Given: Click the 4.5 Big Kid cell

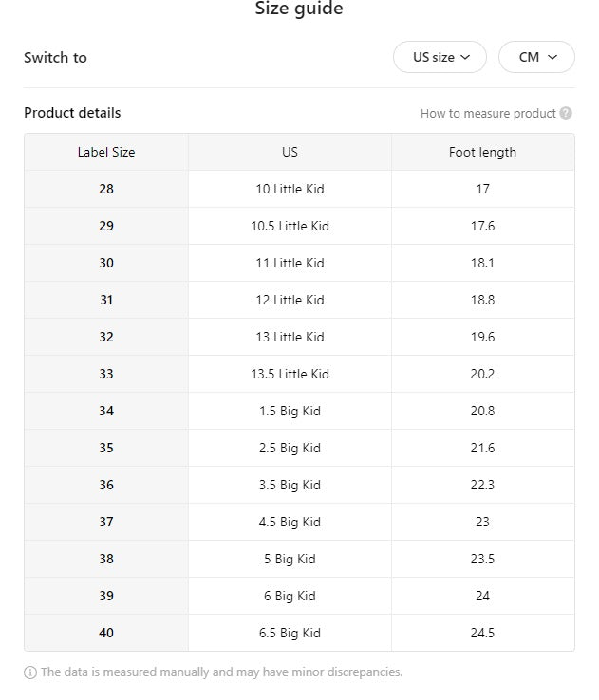Looking at the screenshot, I should [x=290, y=522].
